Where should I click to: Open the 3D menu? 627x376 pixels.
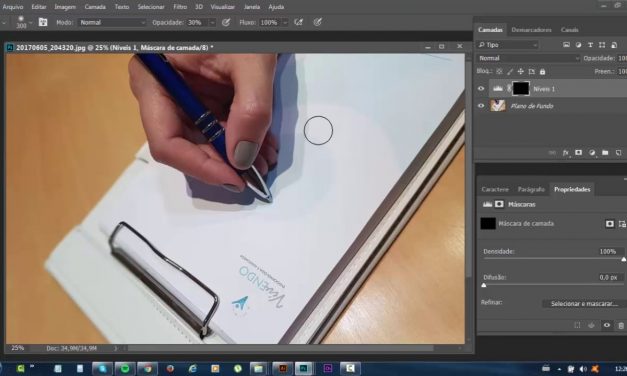(x=199, y=7)
